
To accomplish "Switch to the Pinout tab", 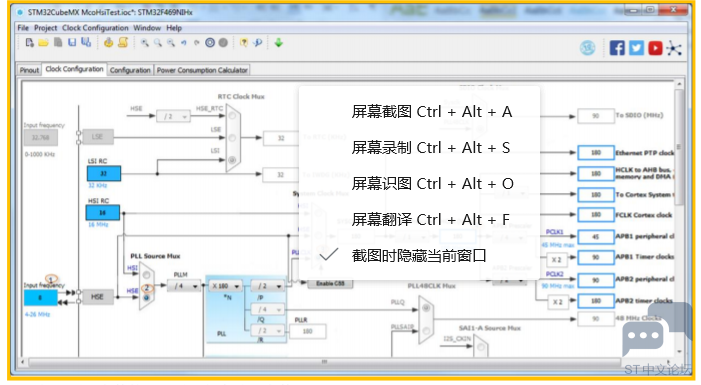I will (x=30, y=70).
